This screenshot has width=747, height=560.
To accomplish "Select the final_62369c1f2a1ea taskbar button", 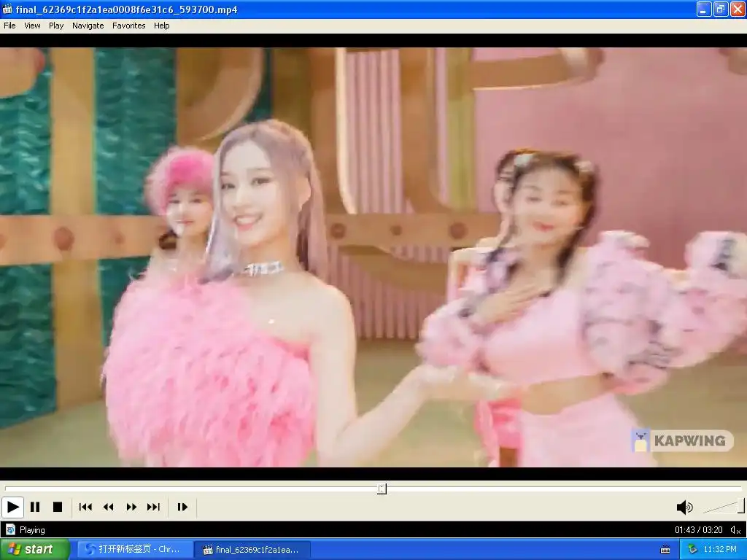I will click(x=252, y=550).
